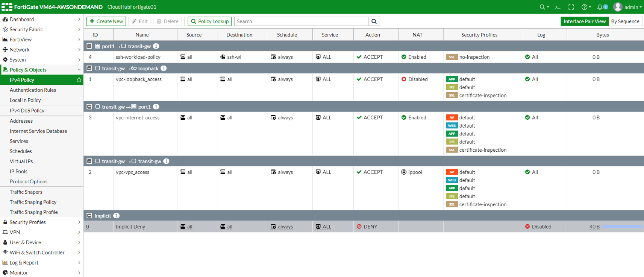The width and height of the screenshot is (644, 277).
Task: Click the FortiView chart icon
Action: 5,40
